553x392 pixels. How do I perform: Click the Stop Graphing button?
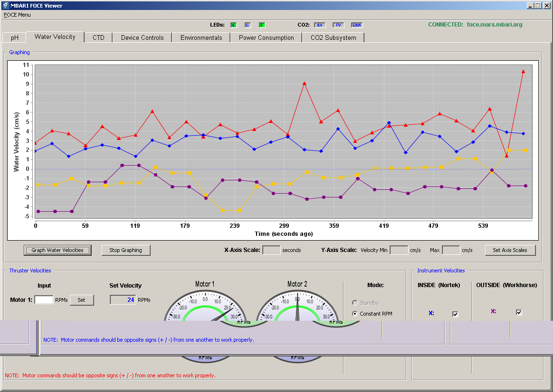click(x=125, y=250)
